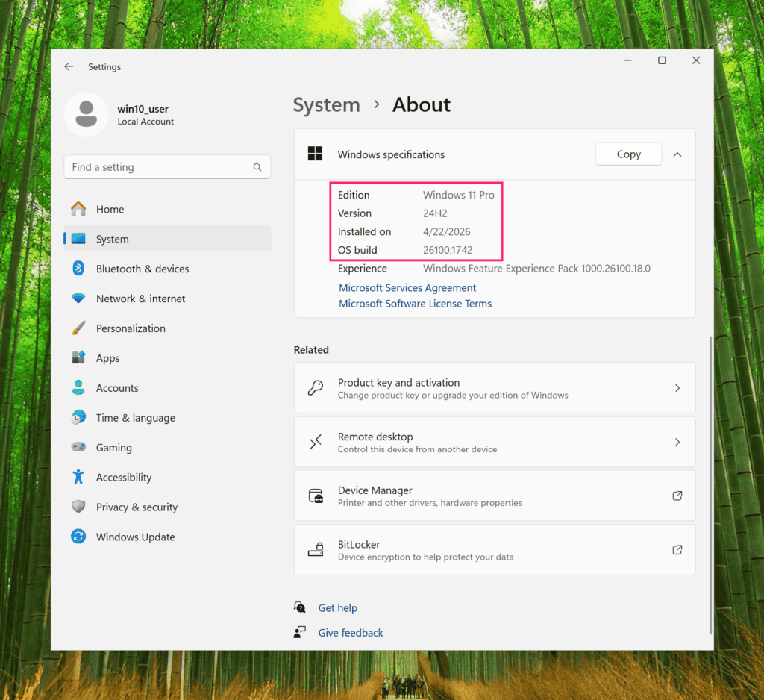
Task: Click the Network wifi icon
Action: 78,299
